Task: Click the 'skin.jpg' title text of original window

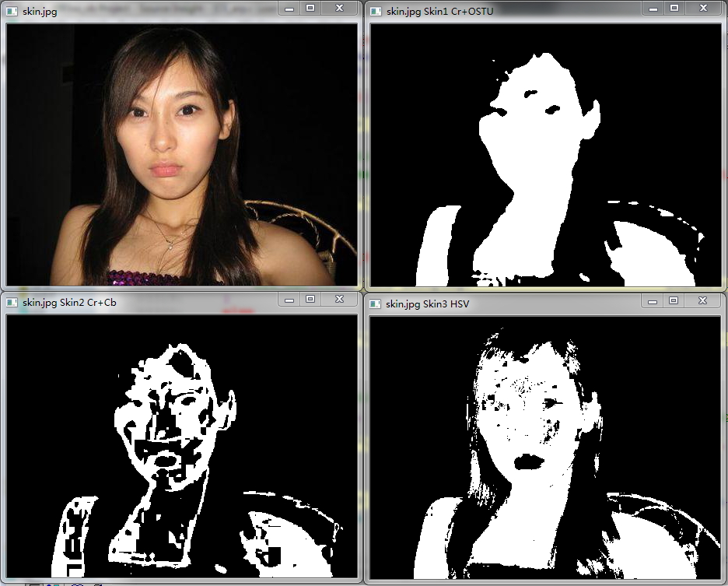Action: (40, 12)
